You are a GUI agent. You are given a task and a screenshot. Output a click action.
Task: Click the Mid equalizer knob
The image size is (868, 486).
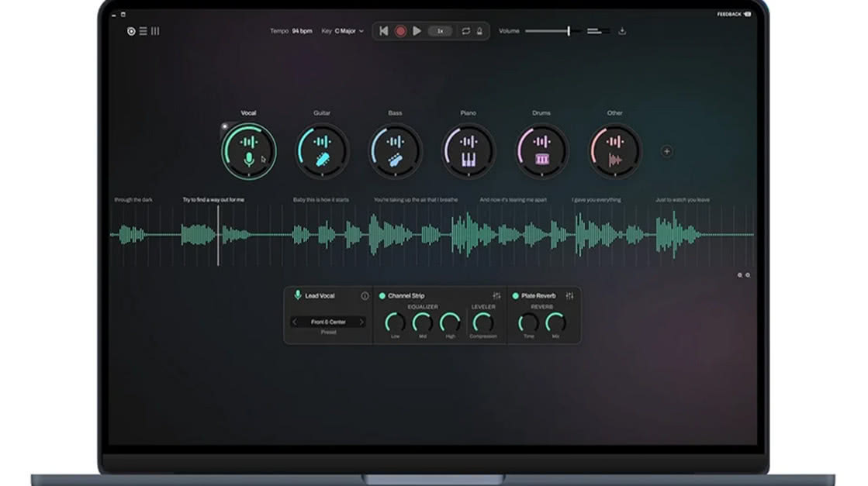pos(423,322)
